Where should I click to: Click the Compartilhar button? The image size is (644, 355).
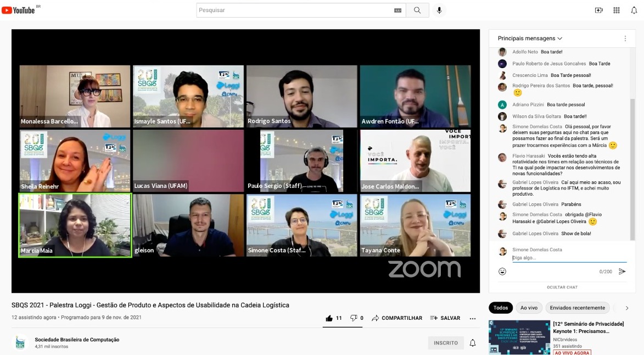click(x=397, y=318)
